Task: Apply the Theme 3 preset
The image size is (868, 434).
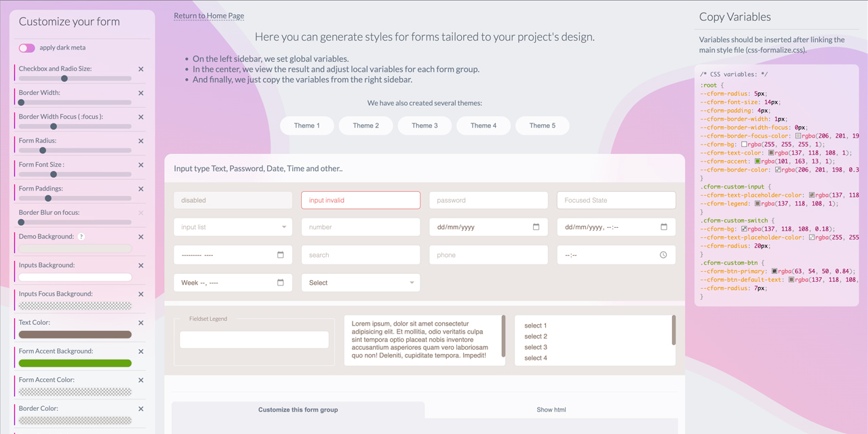Action: tap(425, 125)
